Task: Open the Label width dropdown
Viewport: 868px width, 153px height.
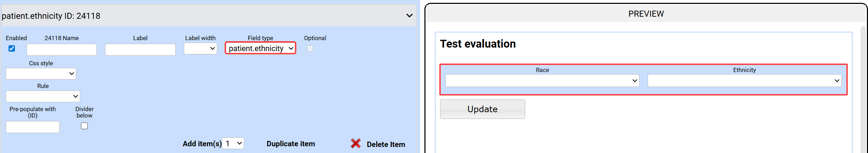Action: [200, 49]
